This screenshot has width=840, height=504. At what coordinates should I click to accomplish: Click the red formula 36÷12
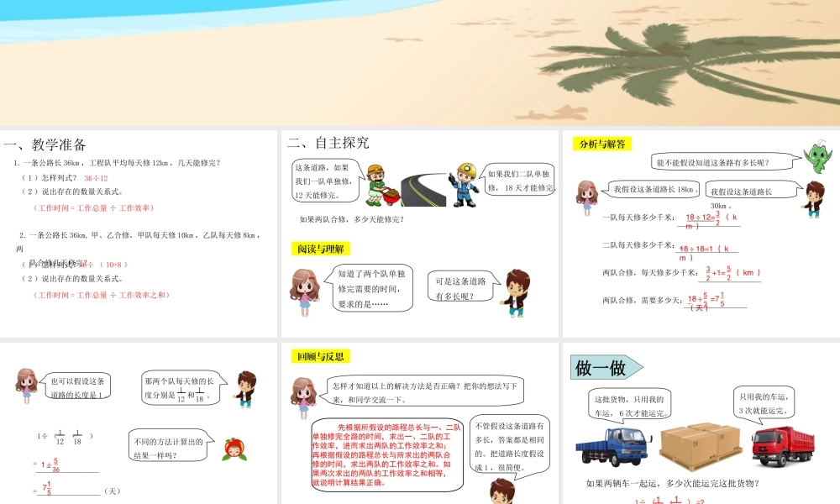[x=96, y=178]
